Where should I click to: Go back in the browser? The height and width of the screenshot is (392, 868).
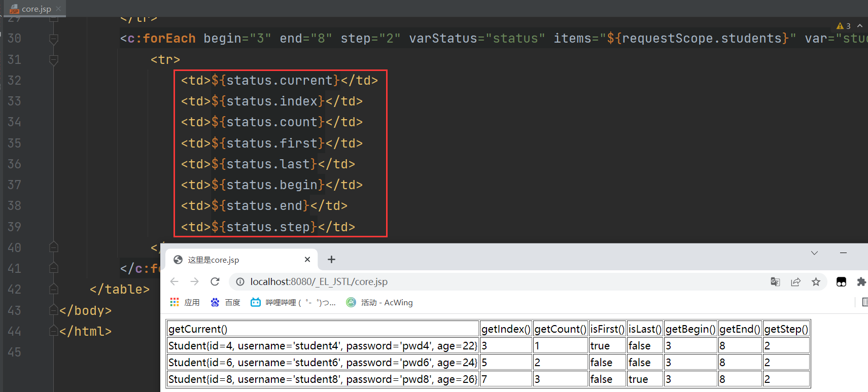pos(175,281)
